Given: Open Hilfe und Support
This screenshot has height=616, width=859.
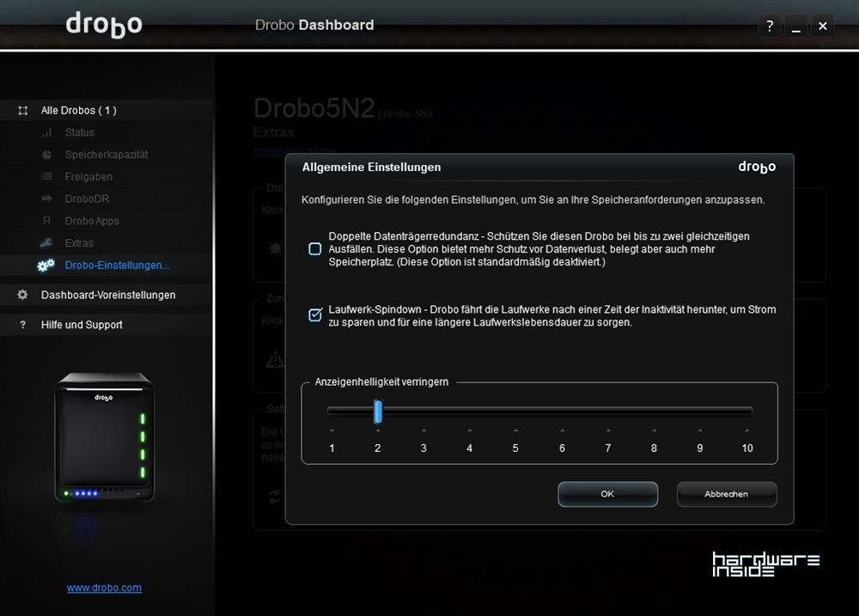Looking at the screenshot, I should tap(82, 325).
